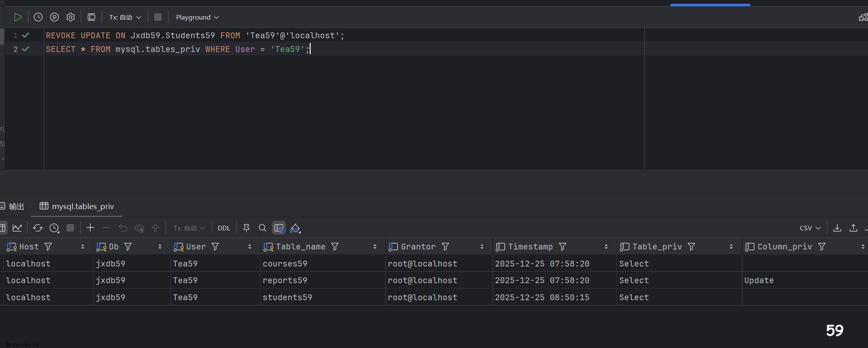The height and width of the screenshot is (348, 868).
Task: Click the Explain Plan circled-P icon
Action: [x=54, y=17]
